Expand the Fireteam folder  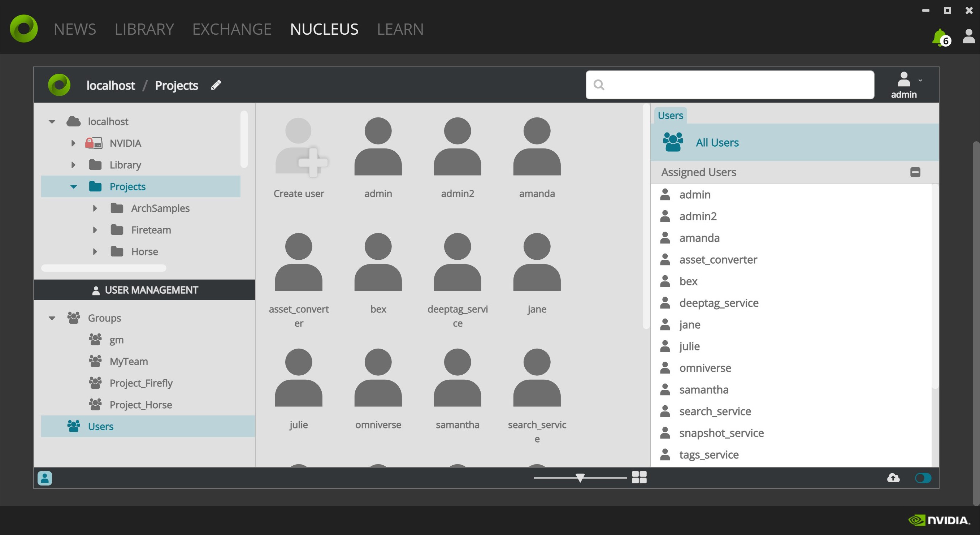click(95, 230)
